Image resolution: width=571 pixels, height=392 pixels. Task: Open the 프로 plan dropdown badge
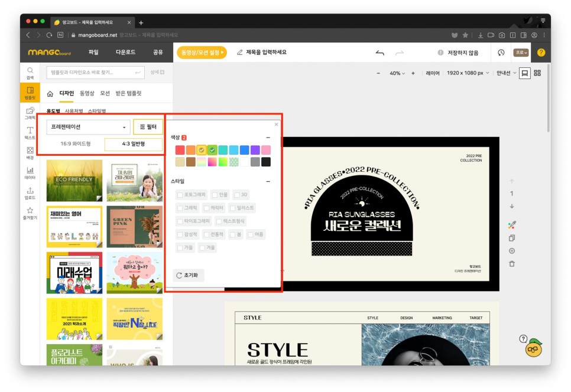521,53
